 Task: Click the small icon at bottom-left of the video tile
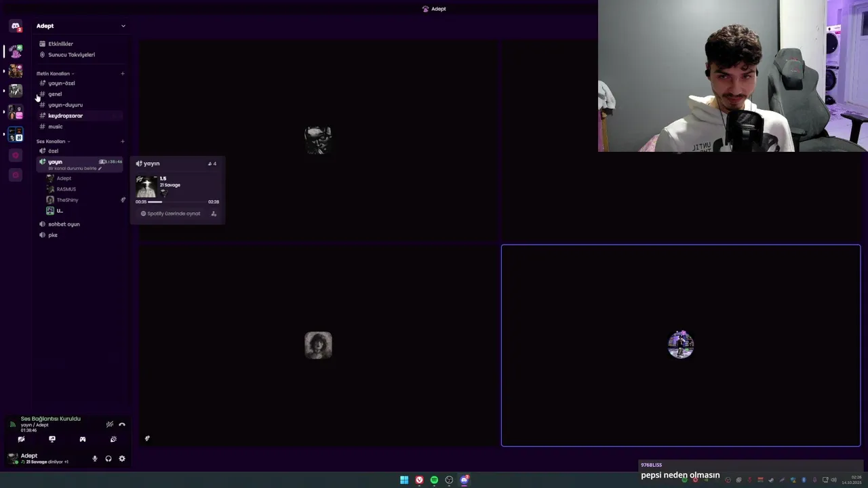click(147, 439)
